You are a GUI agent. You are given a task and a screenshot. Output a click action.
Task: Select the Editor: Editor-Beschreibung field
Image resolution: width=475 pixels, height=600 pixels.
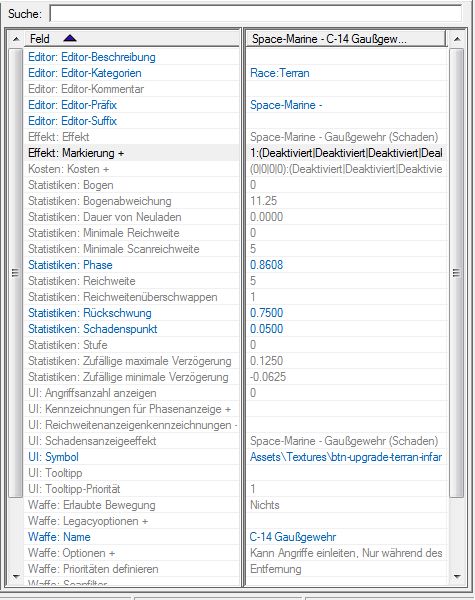point(132,57)
